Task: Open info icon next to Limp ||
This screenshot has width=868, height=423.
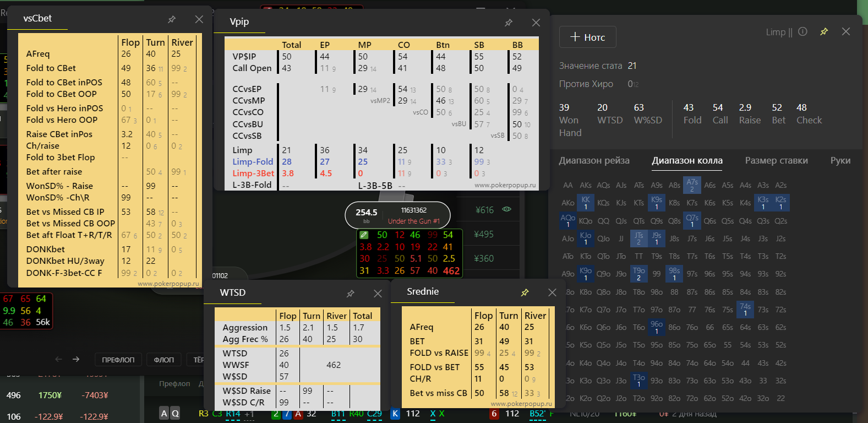Action: (x=803, y=32)
